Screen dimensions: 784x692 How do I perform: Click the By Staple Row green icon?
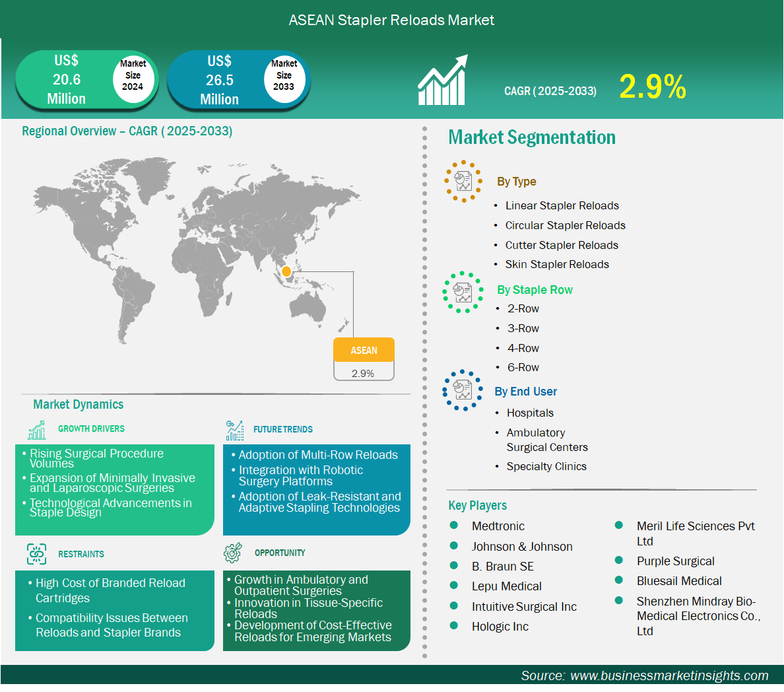(x=463, y=292)
